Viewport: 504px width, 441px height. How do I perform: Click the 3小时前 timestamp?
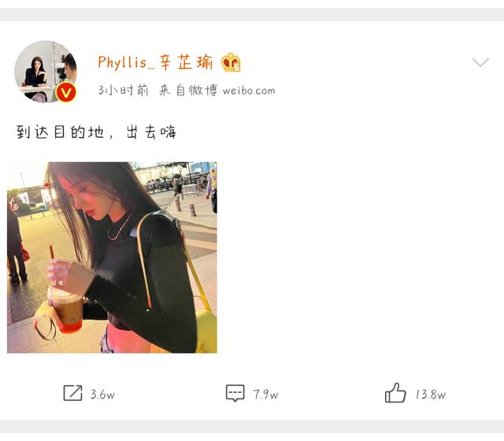[124, 91]
